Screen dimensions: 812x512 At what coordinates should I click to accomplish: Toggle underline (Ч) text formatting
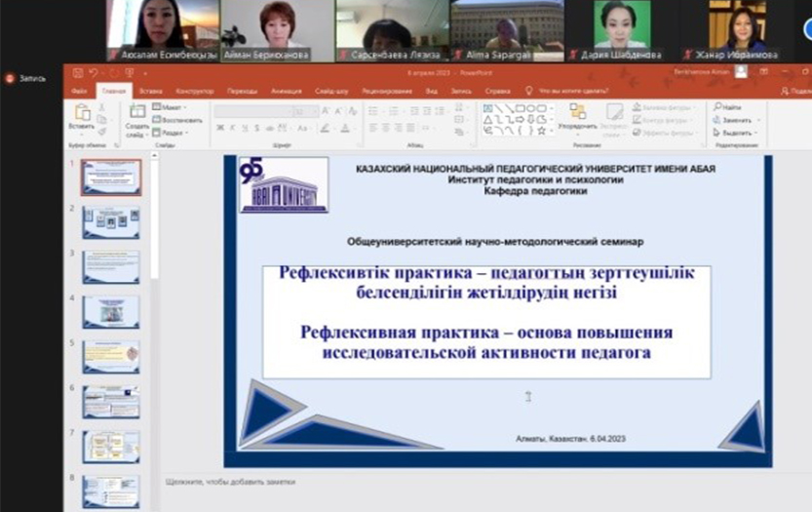pos(244,128)
